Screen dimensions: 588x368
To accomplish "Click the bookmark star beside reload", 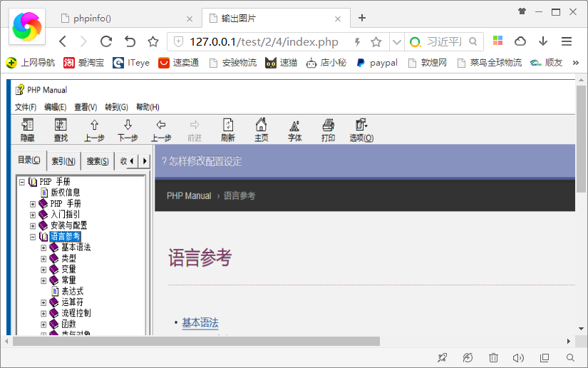I will (153, 41).
